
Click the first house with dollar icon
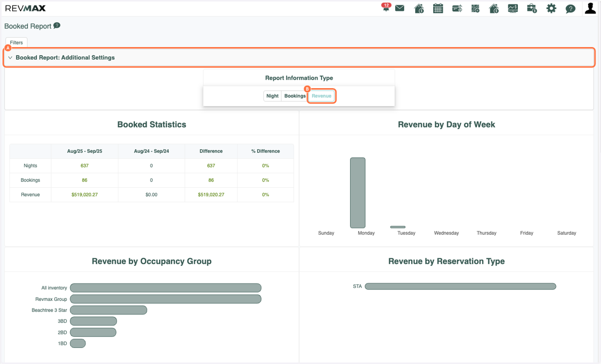point(419,8)
